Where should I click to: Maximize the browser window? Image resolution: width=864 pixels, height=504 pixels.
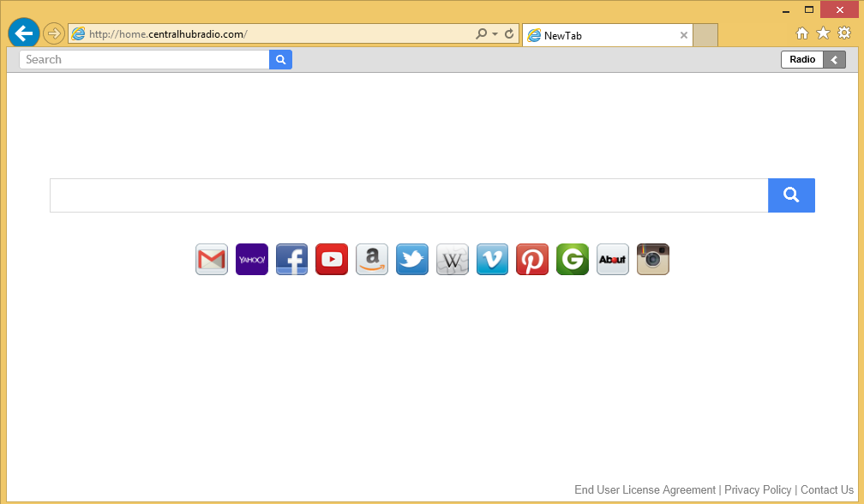pos(809,10)
